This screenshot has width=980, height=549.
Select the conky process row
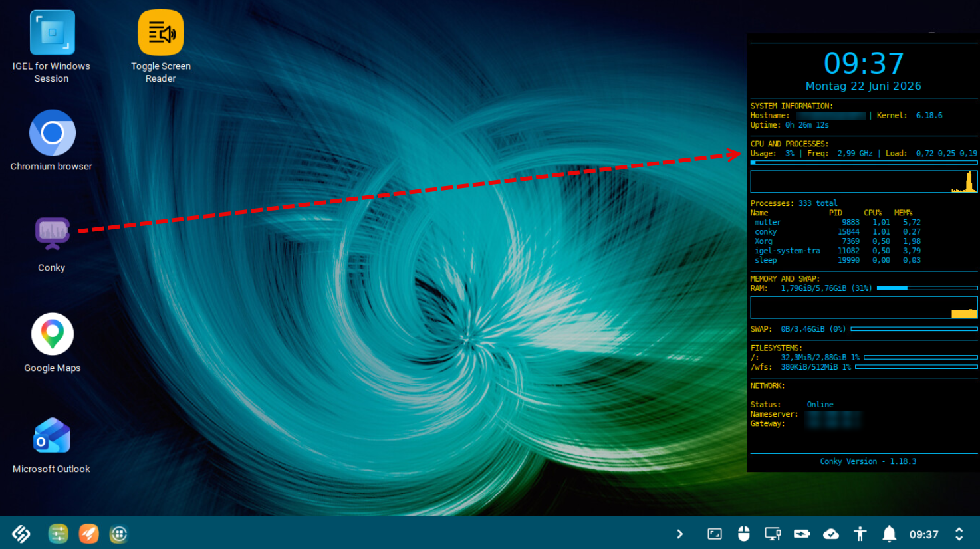pyautogui.click(x=838, y=232)
